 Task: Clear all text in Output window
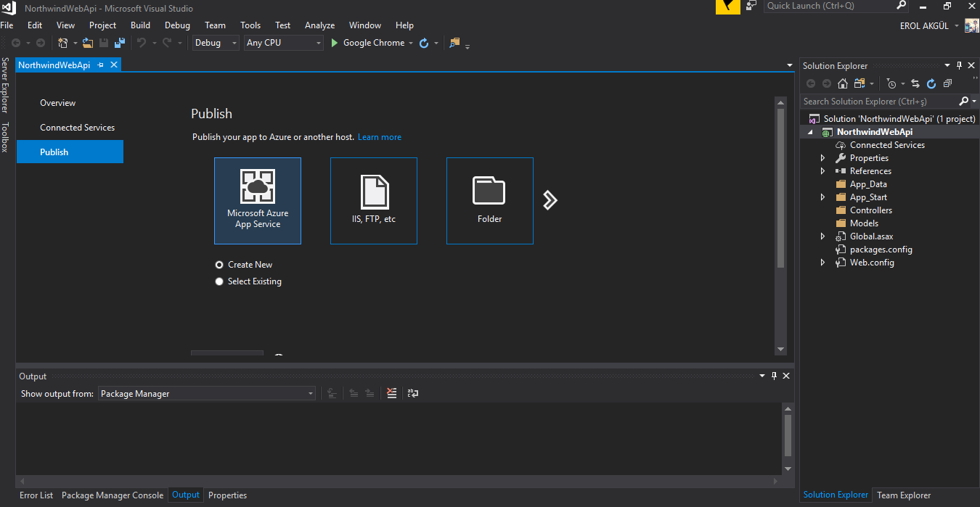click(x=392, y=393)
